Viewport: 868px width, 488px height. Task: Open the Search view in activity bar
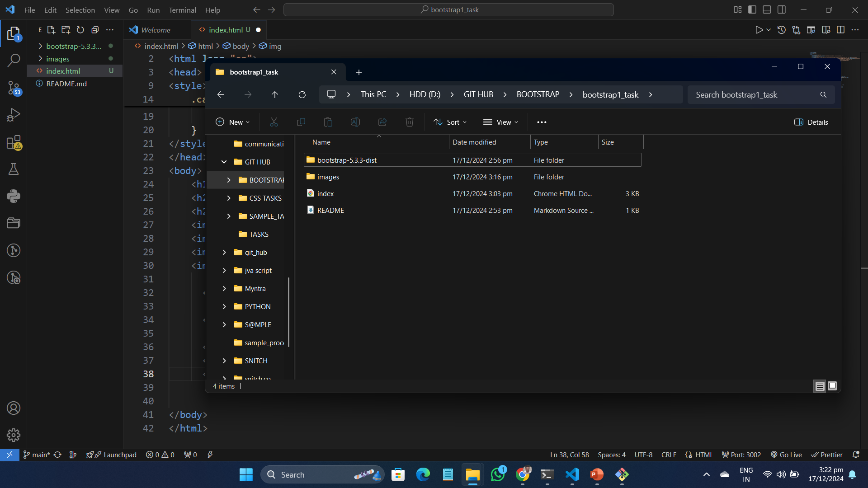pos(14,60)
